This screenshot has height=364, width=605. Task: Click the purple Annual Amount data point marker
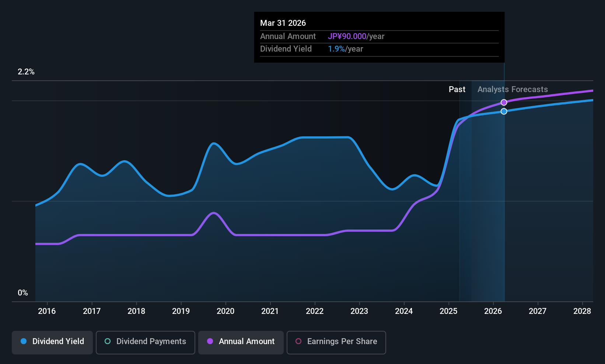tap(504, 102)
